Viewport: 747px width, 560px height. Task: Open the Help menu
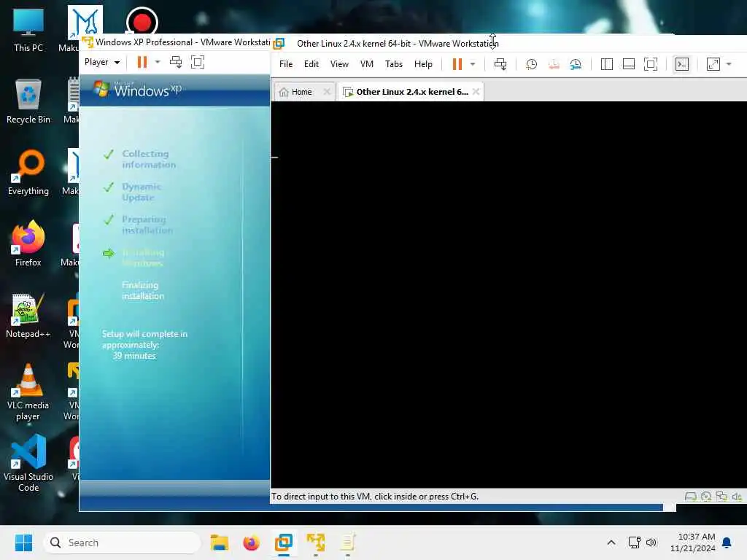tap(423, 64)
